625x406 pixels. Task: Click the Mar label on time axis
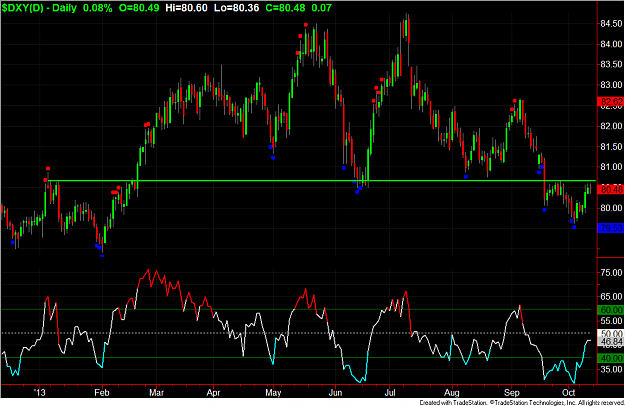pyautogui.click(x=156, y=392)
